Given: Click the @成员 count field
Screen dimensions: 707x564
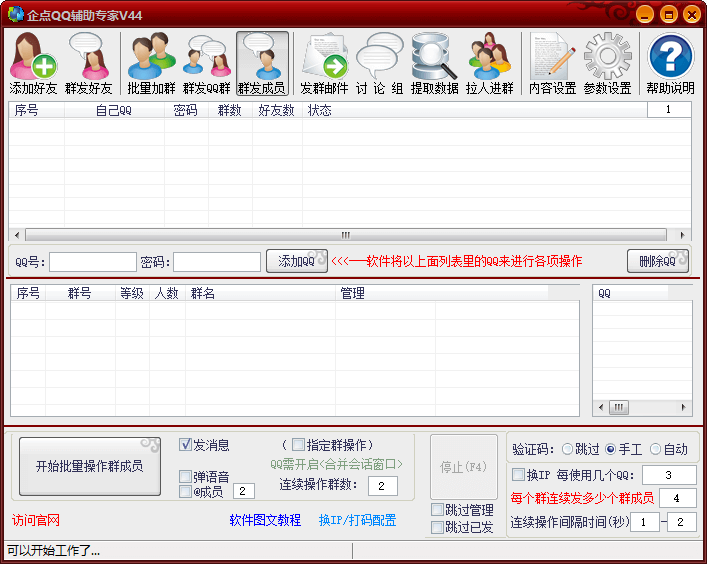Looking at the screenshot, I should click(x=244, y=491).
